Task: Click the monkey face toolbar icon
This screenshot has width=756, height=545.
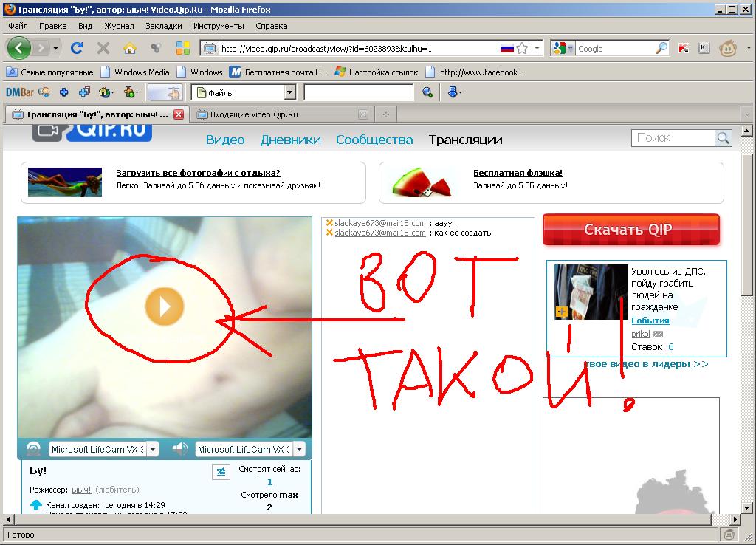Action: tap(727, 48)
